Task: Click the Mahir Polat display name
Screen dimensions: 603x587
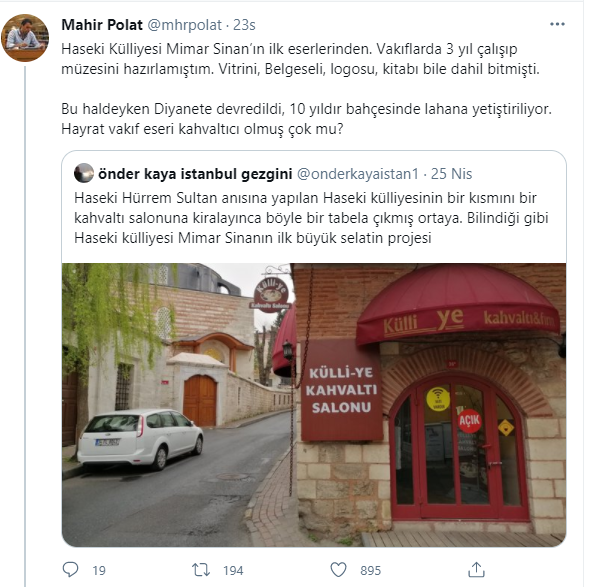Action: [x=102, y=25]
